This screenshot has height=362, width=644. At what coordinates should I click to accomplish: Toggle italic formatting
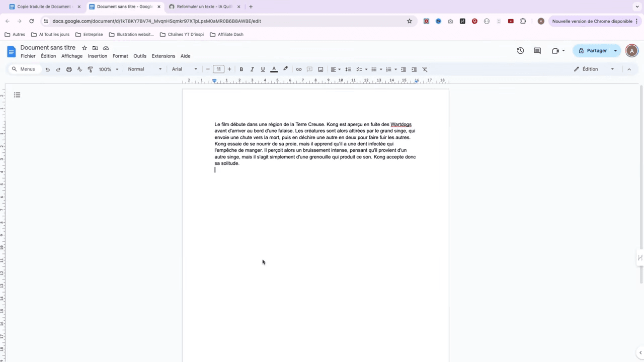click(252, 69)
